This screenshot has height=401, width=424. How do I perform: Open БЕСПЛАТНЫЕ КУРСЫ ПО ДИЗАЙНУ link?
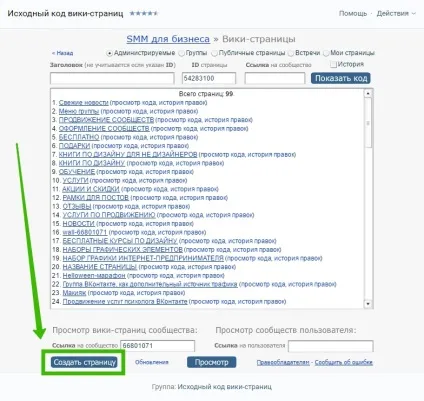click(120, 241)
